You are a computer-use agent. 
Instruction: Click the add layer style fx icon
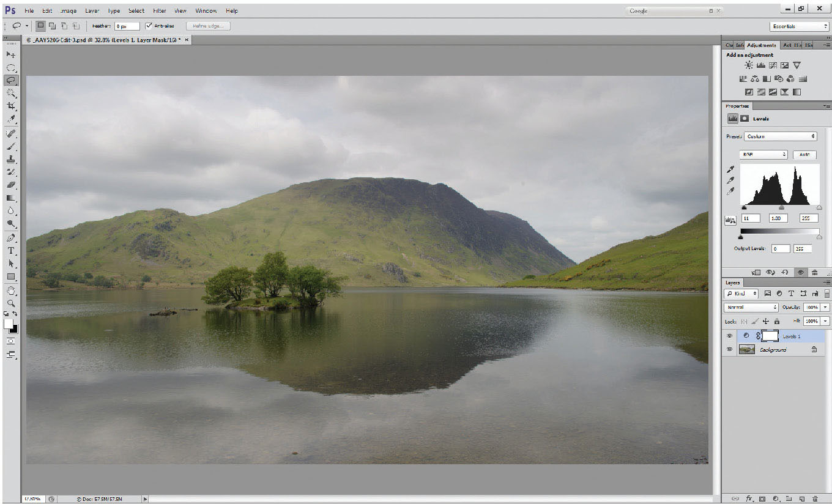click(x=749, y=499)
